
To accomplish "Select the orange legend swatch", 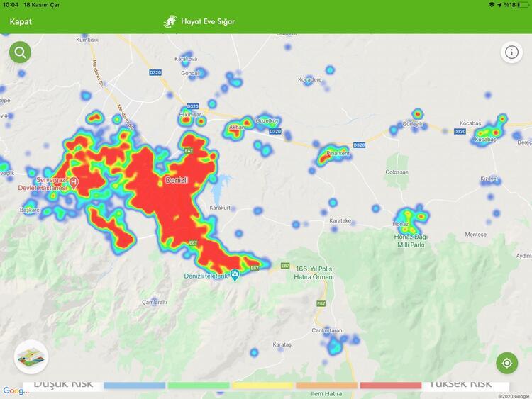I will pyautogui.click(x=326, y=386).
